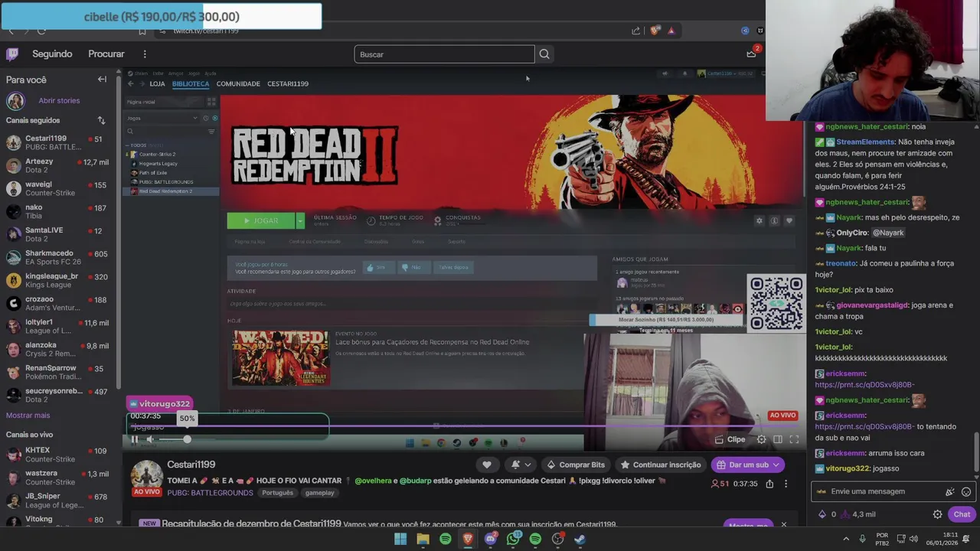This screenshot has height=551, width=980.
Task: Open Dar um sub dropdown
Action: [x=748, y=465]
